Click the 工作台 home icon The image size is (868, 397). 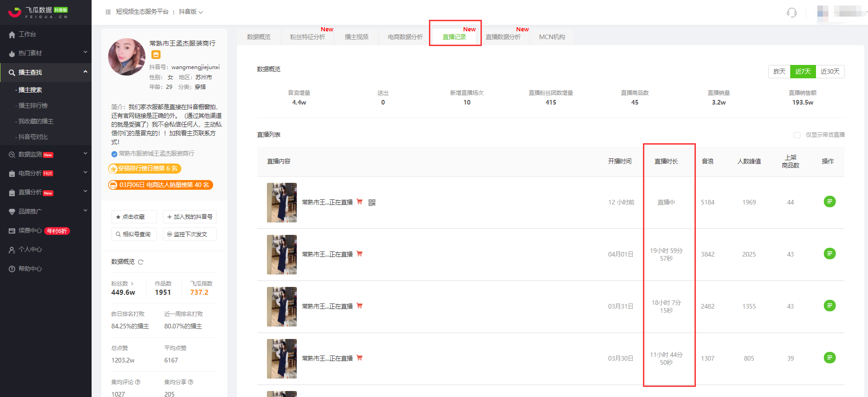pos(12,35)
